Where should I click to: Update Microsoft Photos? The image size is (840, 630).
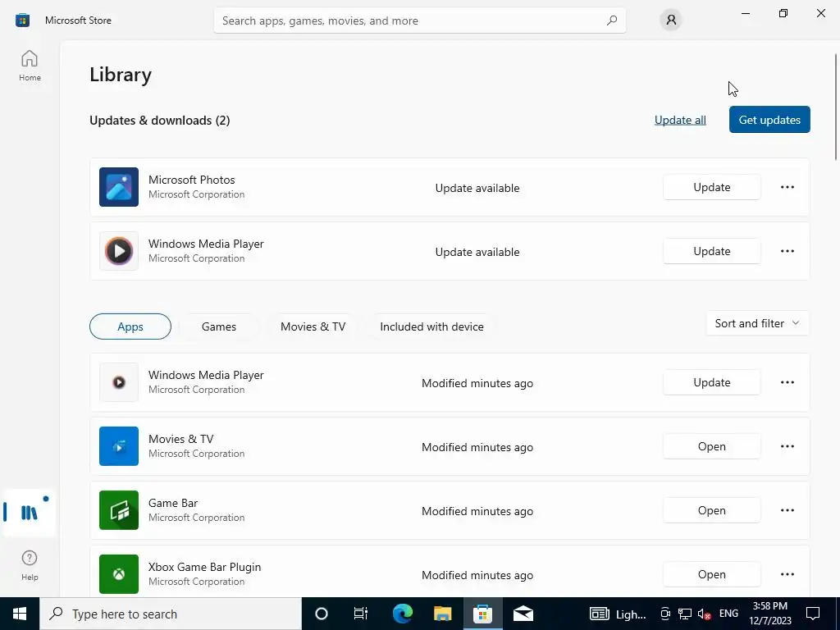point(711,187)
